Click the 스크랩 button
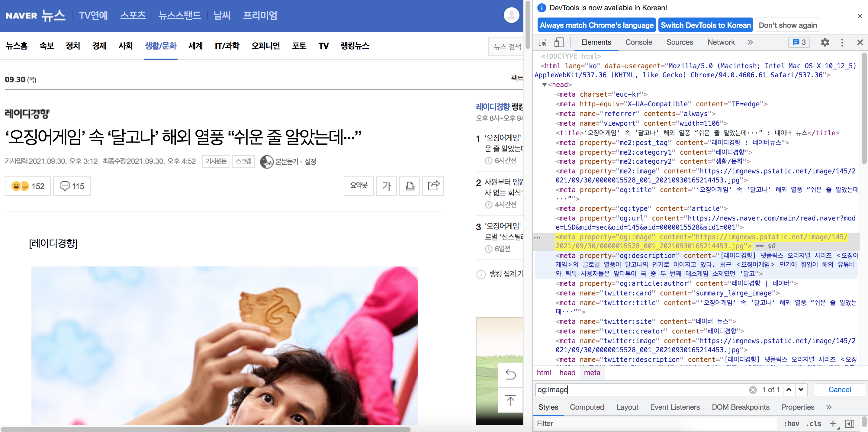This screenshot has height=432, width=868. pos(243,161)
